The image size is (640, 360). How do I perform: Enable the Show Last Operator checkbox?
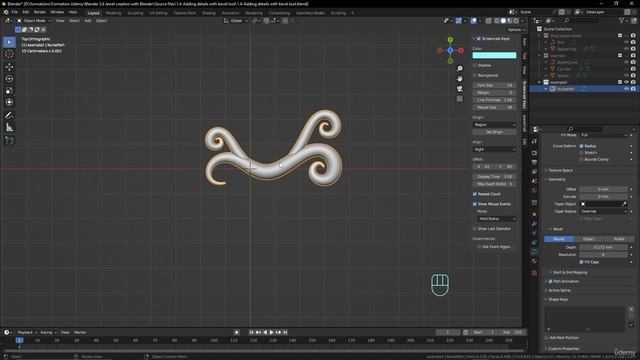click(475, 229)
